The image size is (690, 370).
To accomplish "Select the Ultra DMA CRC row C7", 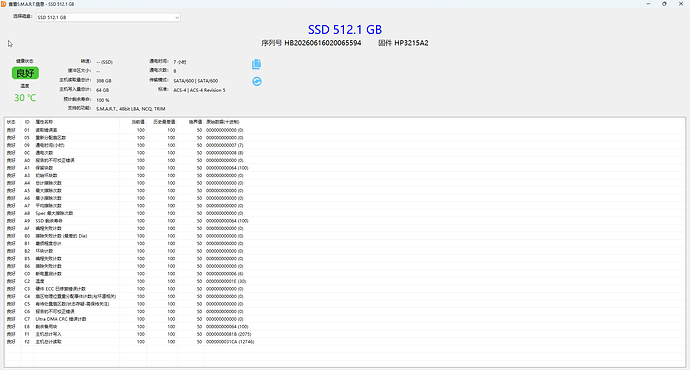I will 345,319.
